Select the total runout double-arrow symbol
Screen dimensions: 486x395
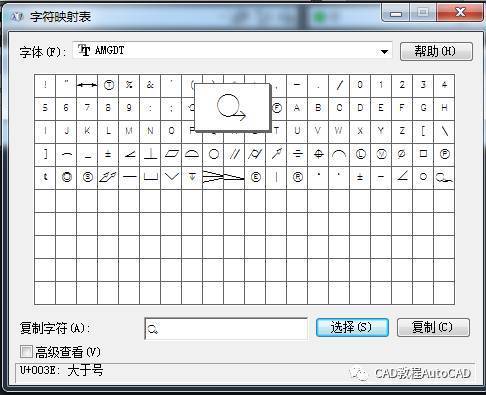point(108,177)
